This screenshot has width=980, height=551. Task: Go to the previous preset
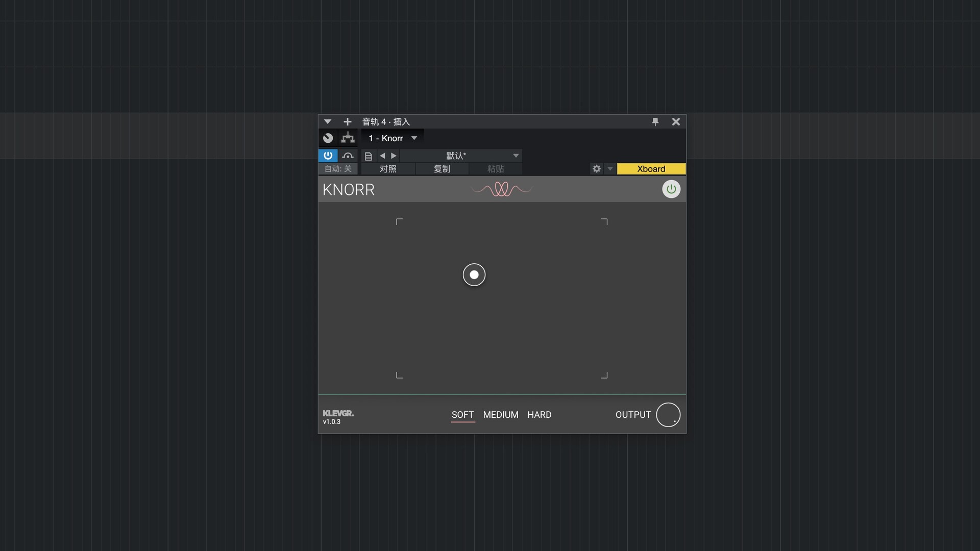[x=383, y=156]
